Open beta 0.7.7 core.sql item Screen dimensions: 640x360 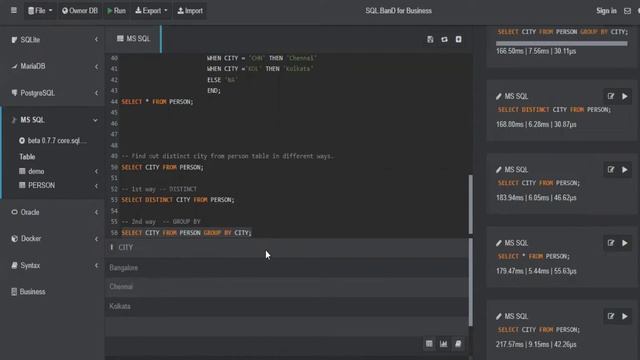click(x=53, y=140)
